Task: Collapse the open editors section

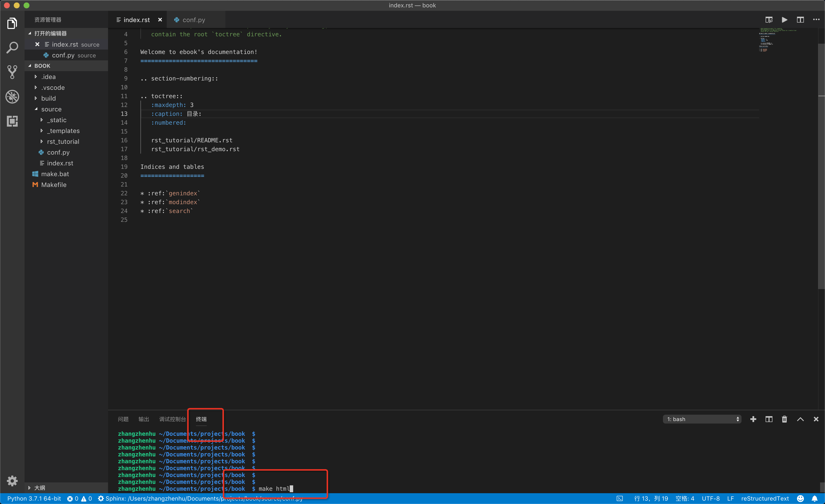Action: click(x=66, y=33)
